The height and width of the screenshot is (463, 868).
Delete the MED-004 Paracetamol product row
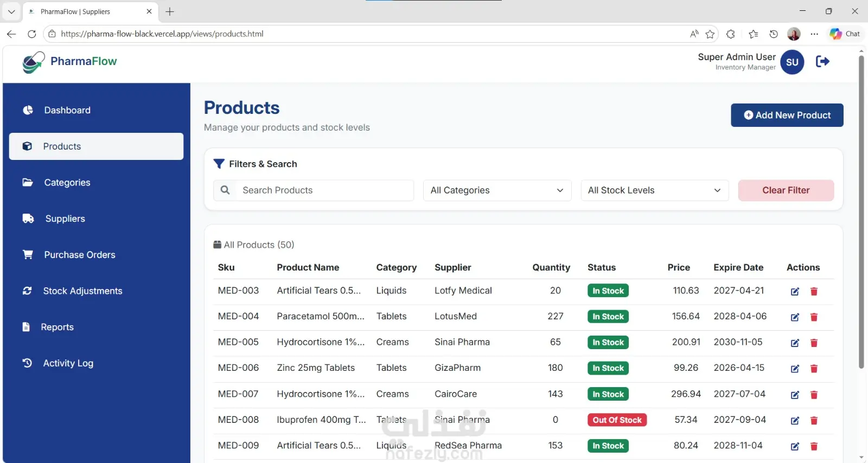(814, 317)
